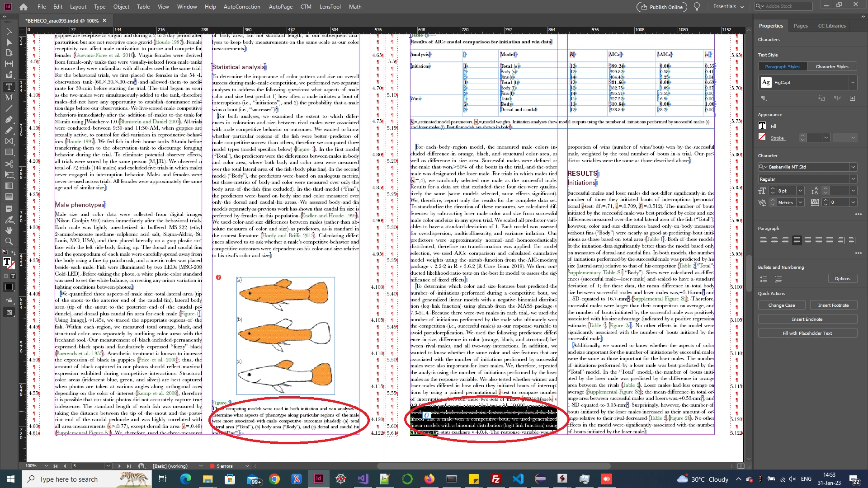
Task: Switch to the Pages panel tab
Action: (800, 26)
